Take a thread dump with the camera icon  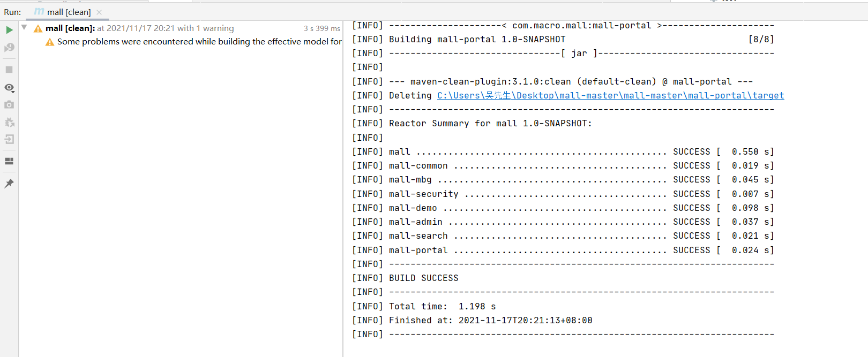(x=10, y=105)
